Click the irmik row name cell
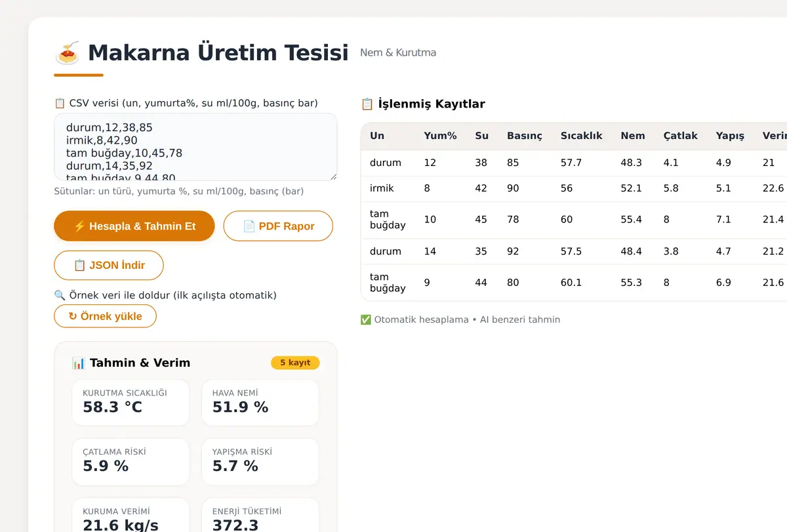787x532 pixels. coord(382,188)
